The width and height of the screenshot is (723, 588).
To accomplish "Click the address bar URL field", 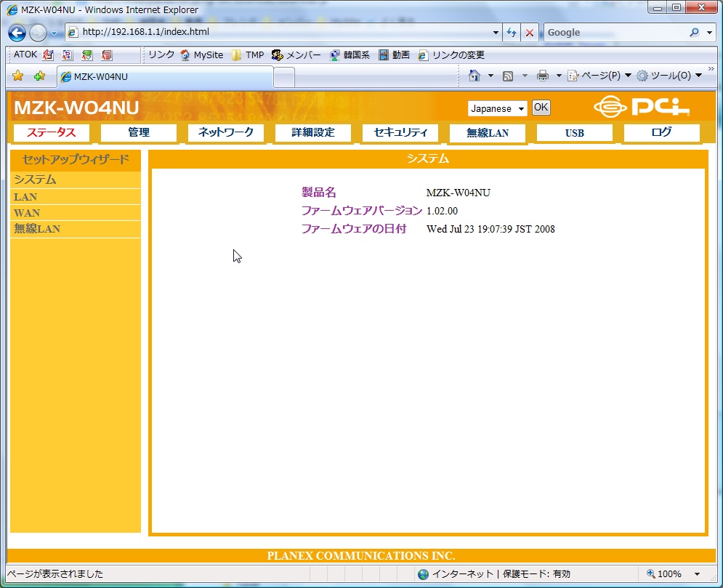I will [x=278, y=32].
